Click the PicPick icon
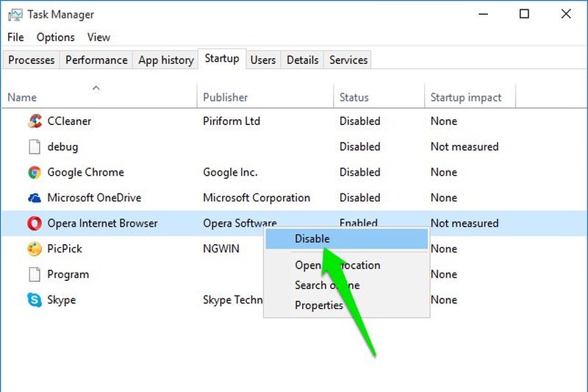Screen dimensions: 588x392 click(x=35, y=249)
